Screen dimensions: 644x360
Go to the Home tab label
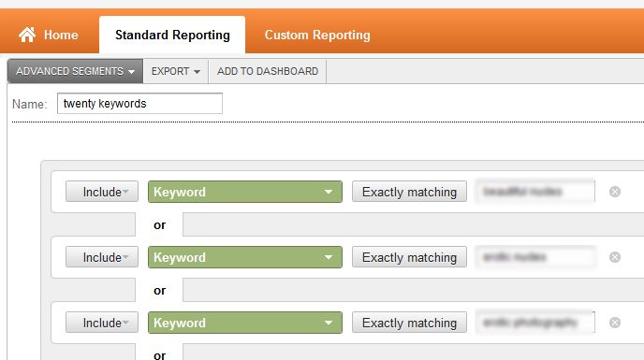pyautogui.click(x=61, y=35)
